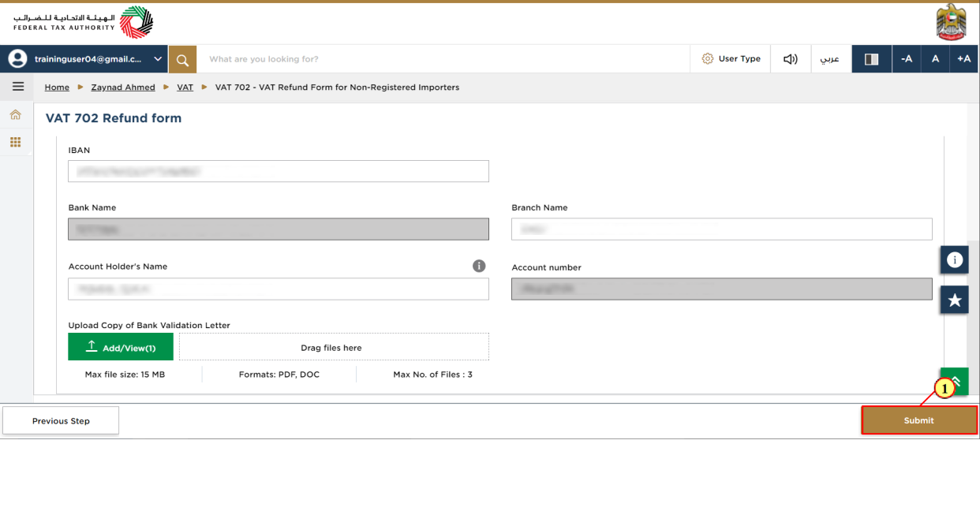Increase font size with +A
The width and height of the screenshot is (980, 511).
964,59
